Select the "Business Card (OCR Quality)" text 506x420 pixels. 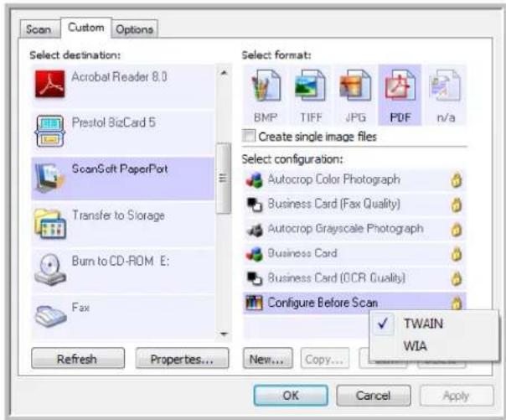click(x=336, y=277)
